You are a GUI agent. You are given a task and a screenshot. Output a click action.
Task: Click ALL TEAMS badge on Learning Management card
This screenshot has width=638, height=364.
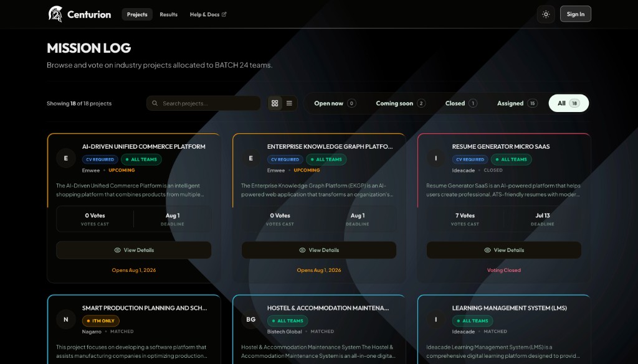[472, 321]
